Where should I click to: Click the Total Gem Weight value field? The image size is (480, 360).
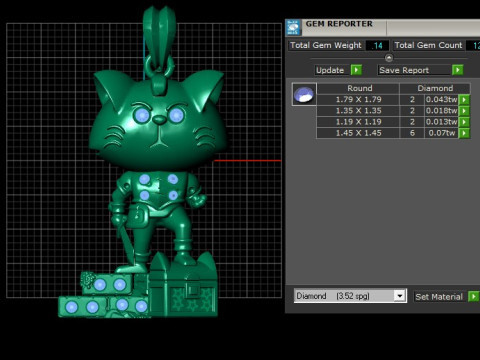click(377, 46)
